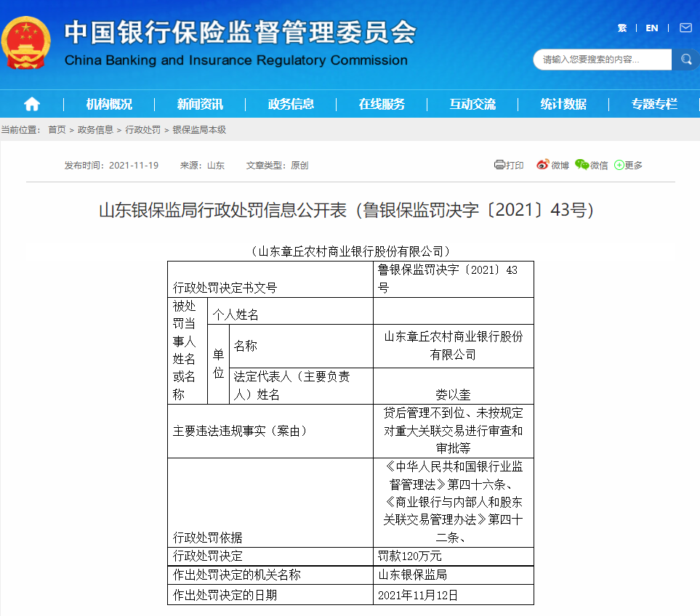This screenshot has height=616, width=700.
Task: Click the 单位 cell
Action: (218, 364)
